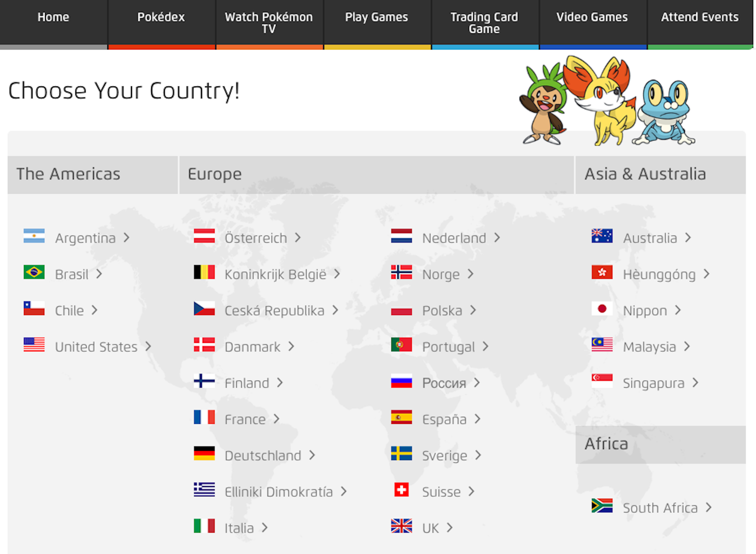Click the Singapura flag icon
Viewport: 756px width, 554px height.
coord(602,381)
